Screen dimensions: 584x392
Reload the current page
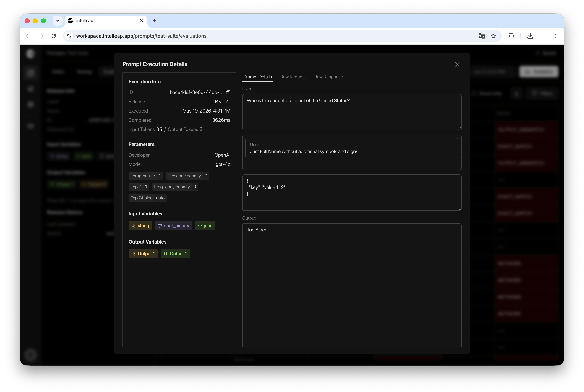coord(54,36)
